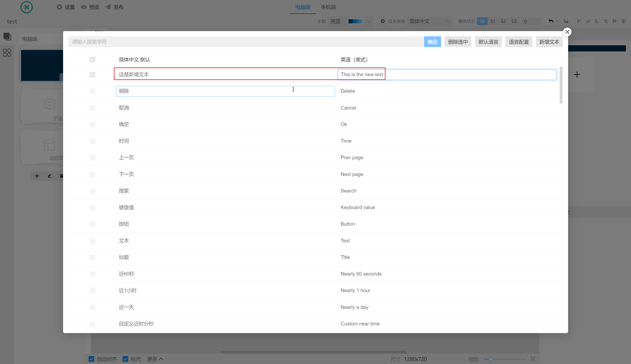Click the 请输入搜索字符 search field
This screenshot has width=631, height=364.
[246, 42]
